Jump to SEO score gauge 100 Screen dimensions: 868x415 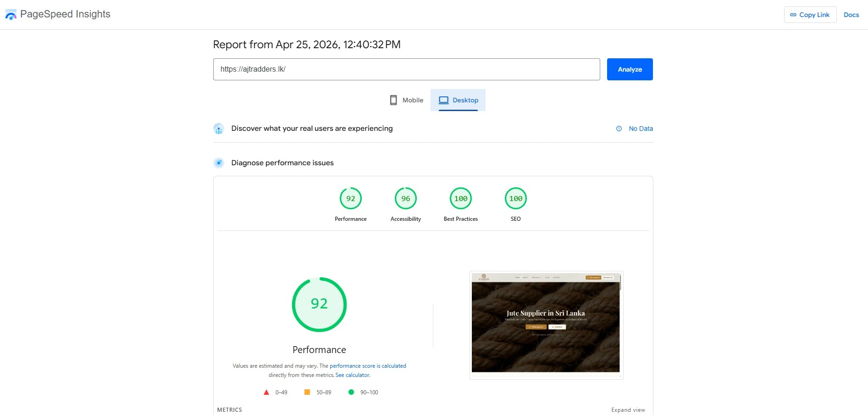coord(516,198)
